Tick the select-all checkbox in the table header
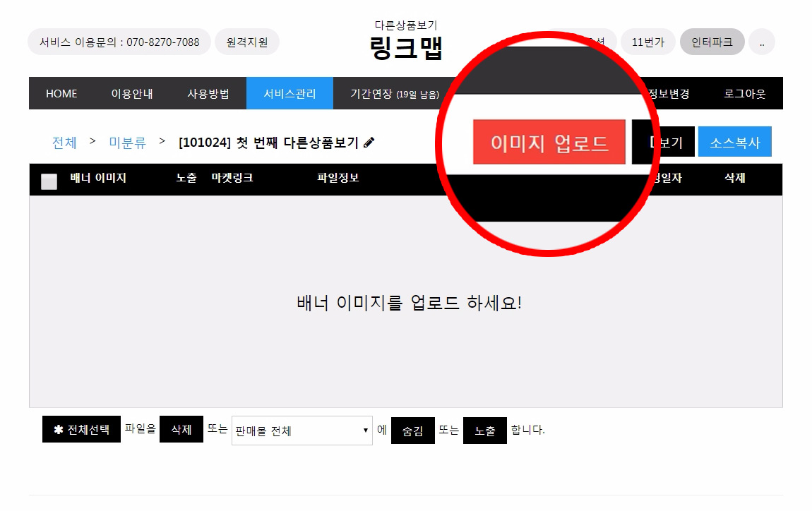This screenshot has width=812, height=511. (x=49, y=181)
